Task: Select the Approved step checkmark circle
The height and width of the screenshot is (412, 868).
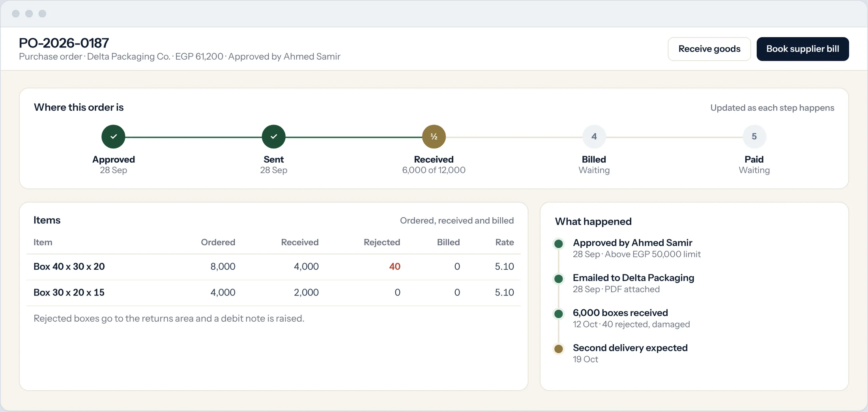Action: (114, 137)
